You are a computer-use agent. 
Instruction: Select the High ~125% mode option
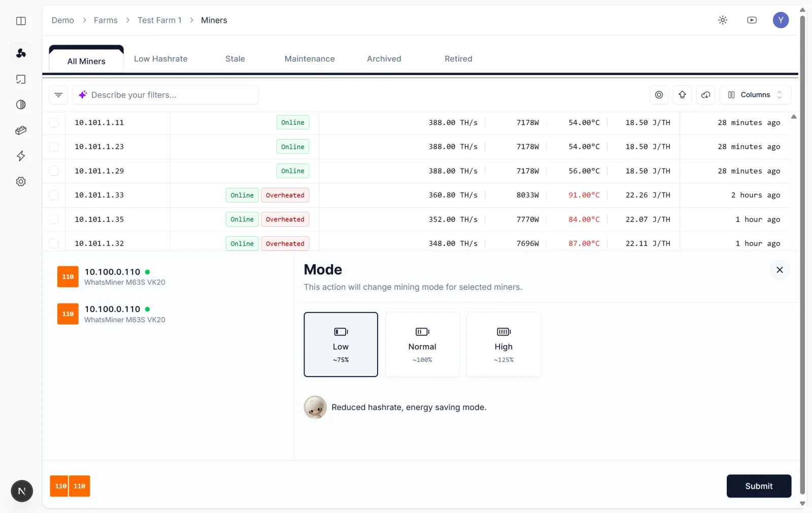503,345
